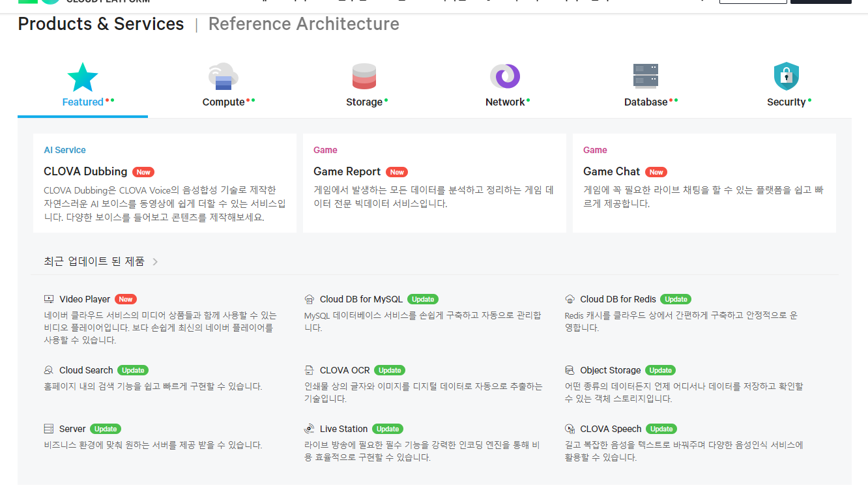Switch to the Products & Services heading tab

pyautogui.click(x=101, y=24)
